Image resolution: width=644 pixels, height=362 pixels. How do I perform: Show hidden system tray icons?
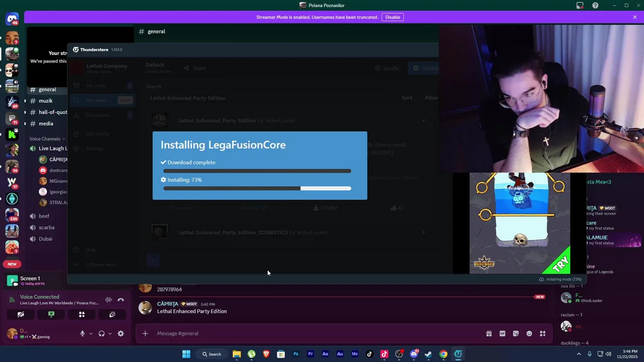point(579,354)
